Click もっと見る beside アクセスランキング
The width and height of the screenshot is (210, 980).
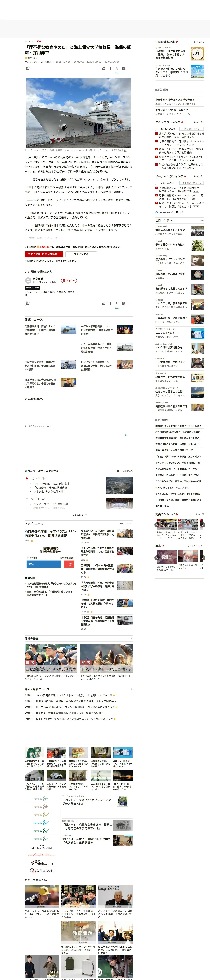click(199, 122)
